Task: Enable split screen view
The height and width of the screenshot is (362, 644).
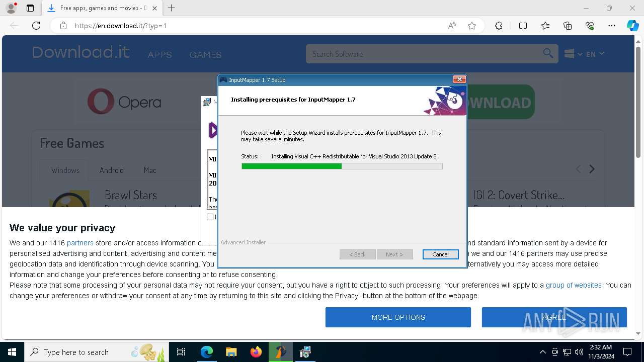Action: click(x=523, y=26)
